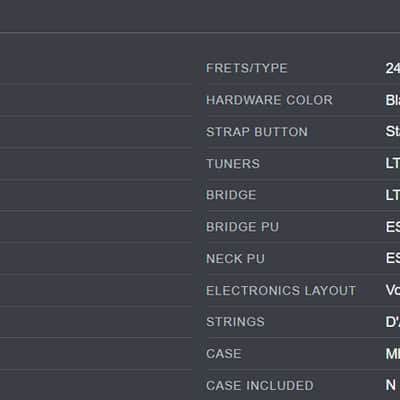Click the CASE INCLUDED label
The image size is (400, 400).
(x=260, y=386)
